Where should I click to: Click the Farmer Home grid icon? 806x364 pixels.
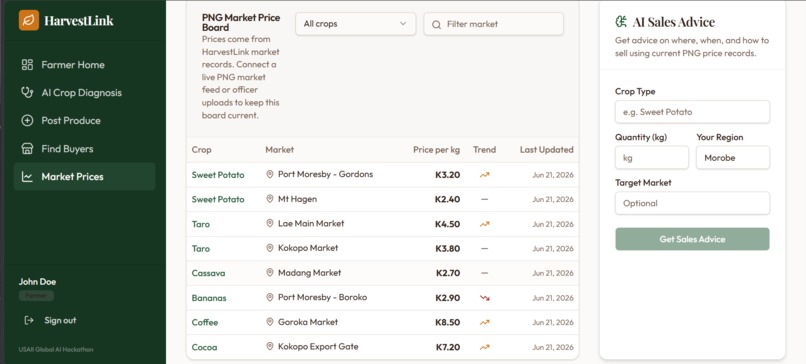tap(27, 65)
